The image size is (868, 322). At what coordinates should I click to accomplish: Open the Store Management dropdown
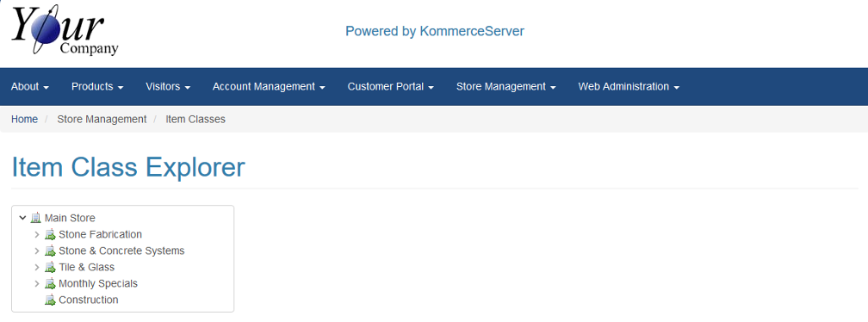(x=506, y=87)
